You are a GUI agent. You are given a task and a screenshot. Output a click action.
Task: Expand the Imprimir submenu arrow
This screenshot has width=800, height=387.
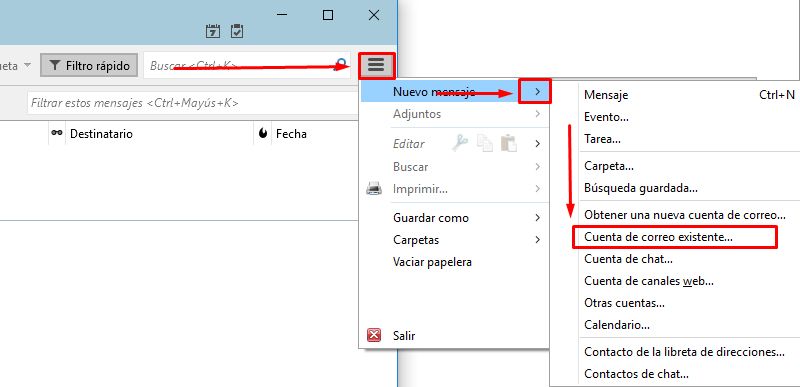[x=537, y=189]
